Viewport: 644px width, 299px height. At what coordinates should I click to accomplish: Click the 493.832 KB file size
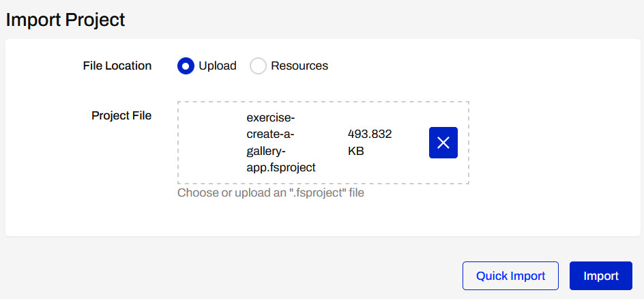[369, 143]
